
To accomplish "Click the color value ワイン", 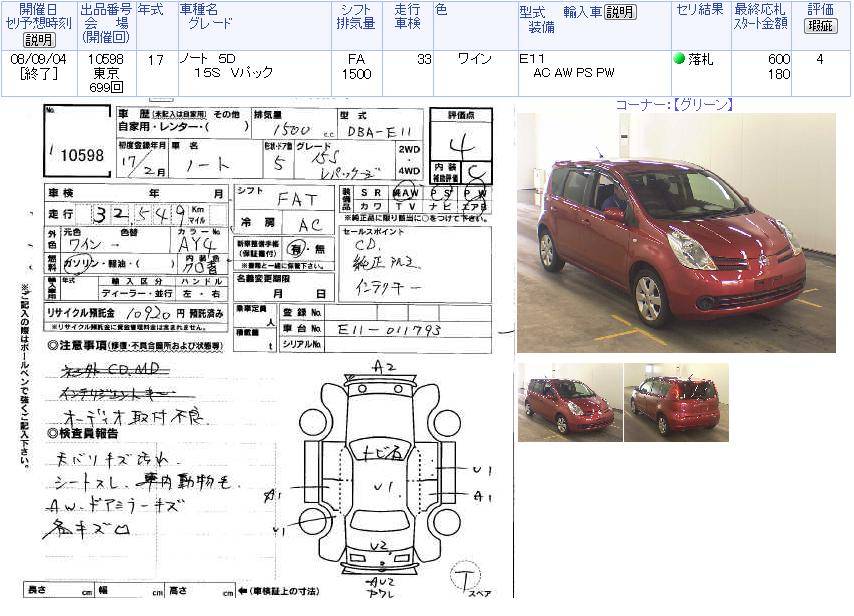I will (475, 59).
